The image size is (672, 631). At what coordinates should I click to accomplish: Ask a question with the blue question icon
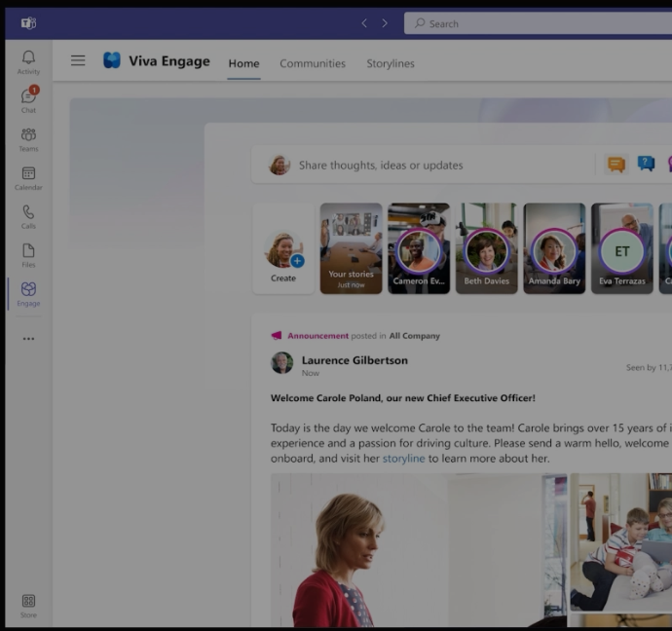pos(646,164)
